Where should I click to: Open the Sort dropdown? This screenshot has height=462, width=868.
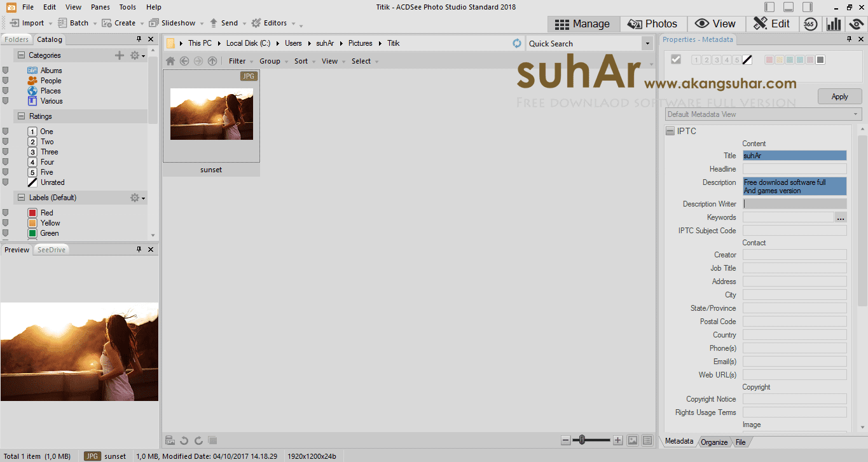[305, 61]
